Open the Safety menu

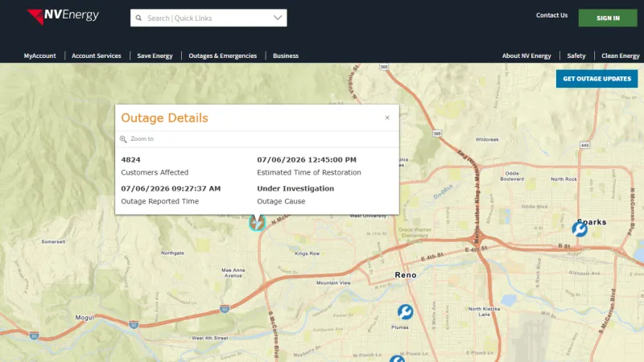[x=576, y=56]
